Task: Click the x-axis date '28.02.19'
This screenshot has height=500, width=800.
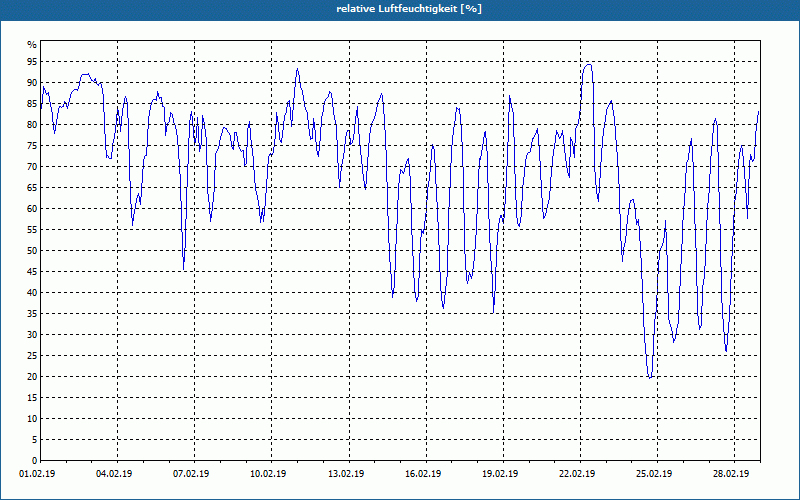Action: tap(731, 474)
